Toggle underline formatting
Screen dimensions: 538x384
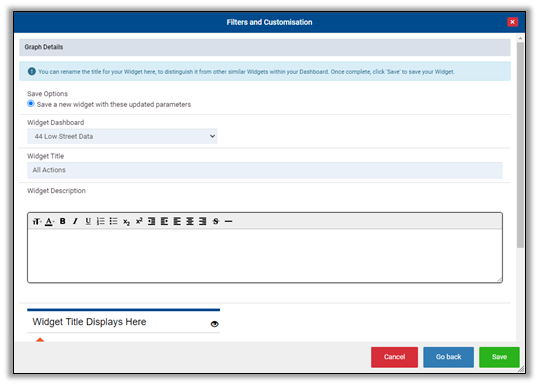pos(88,221)
